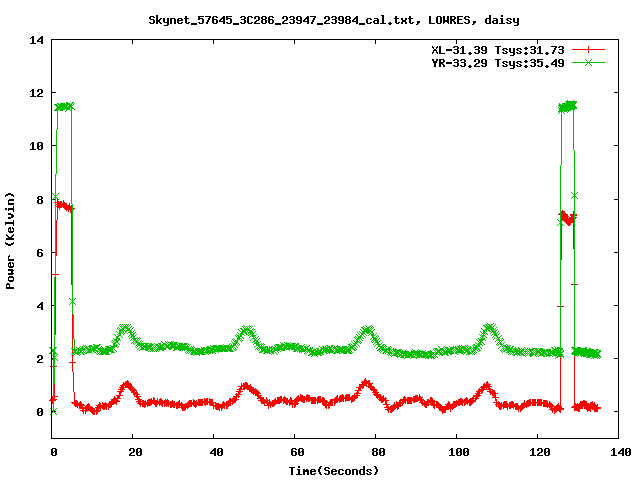
Task: Click the green legend line sample for YR
Action: [588, 62]
